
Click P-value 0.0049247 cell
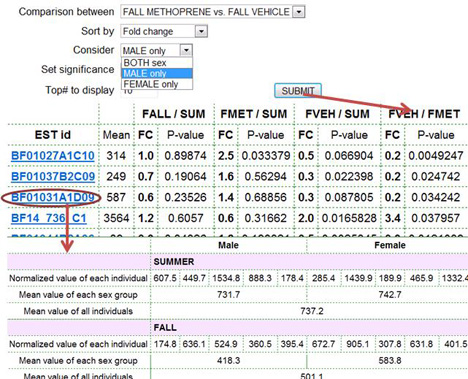pos(436,156)
